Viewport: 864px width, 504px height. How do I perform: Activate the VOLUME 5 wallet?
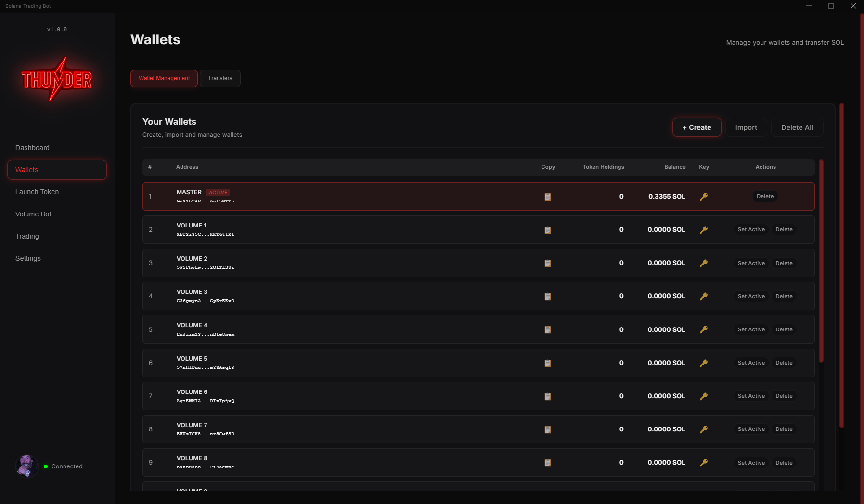coord(751,363)
